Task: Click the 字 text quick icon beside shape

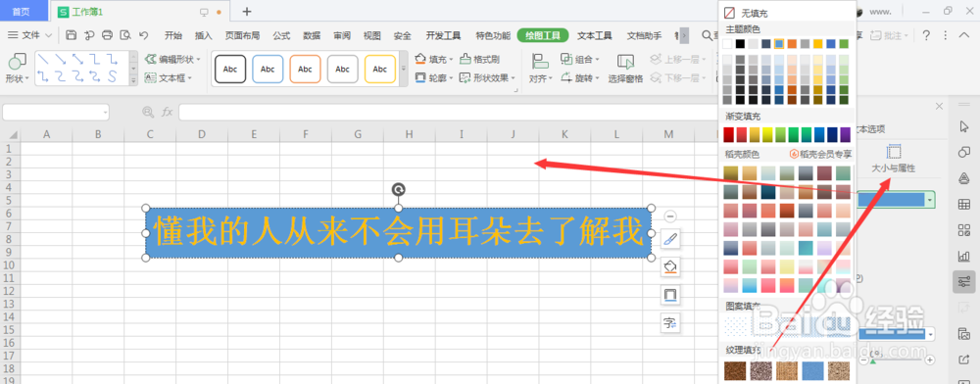Action: click(x=670, y=323)
